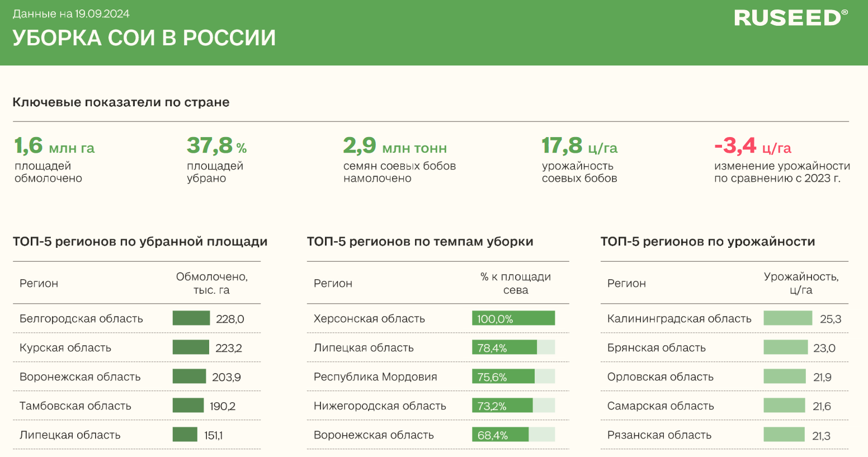This screenshot has height=457, width=868.
Task: Click the Липецкая область 78,4% progress bar
Action: coord(513,347)
